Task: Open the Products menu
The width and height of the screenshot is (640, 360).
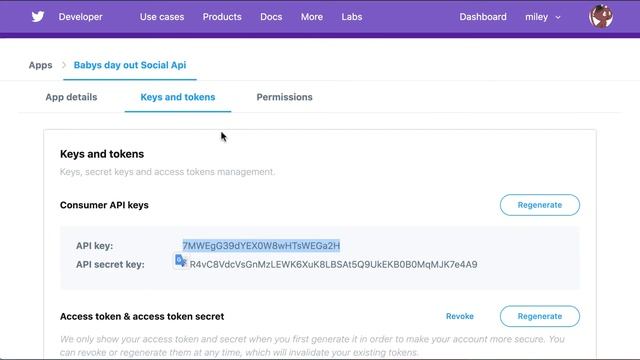Action: click(222, 17)
